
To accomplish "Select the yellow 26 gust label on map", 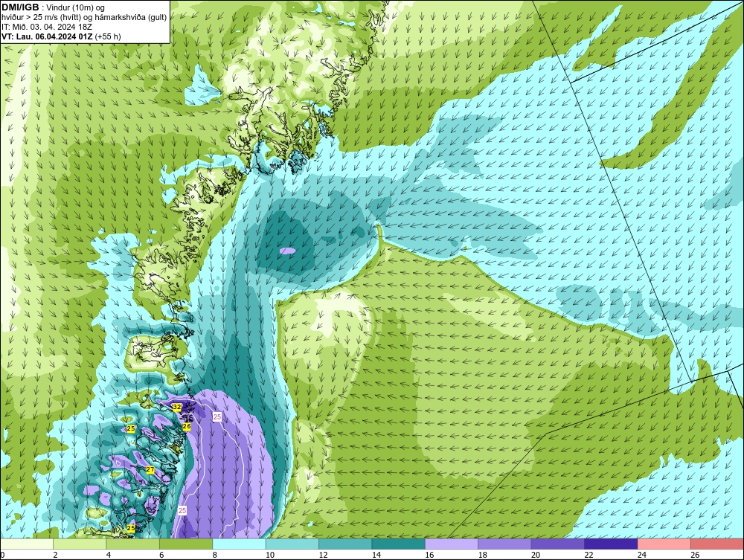I will (x=187, y=426).
